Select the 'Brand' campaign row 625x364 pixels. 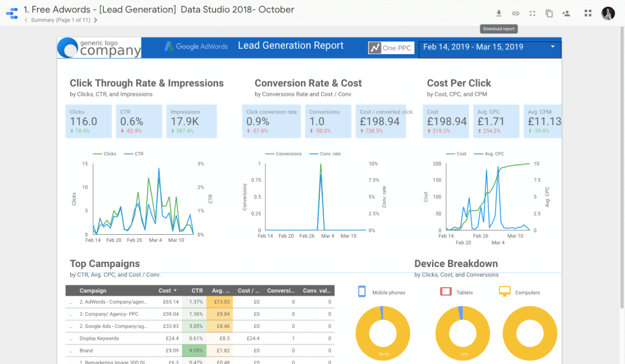click(x=200, y=351)
